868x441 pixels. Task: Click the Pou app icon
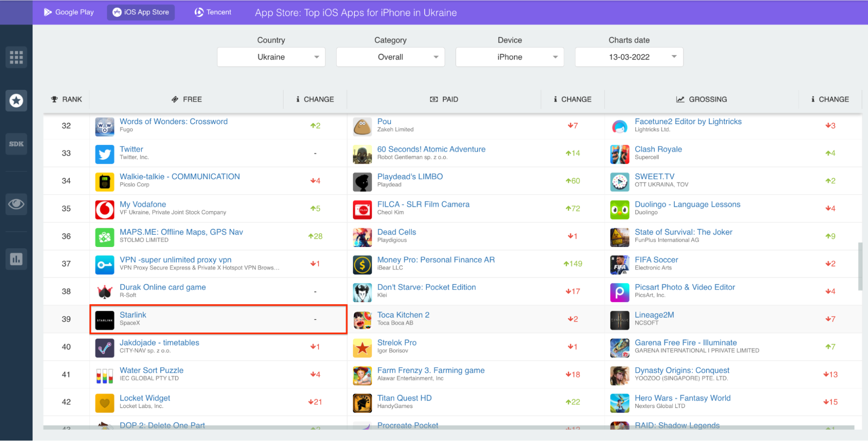[362, 126]
